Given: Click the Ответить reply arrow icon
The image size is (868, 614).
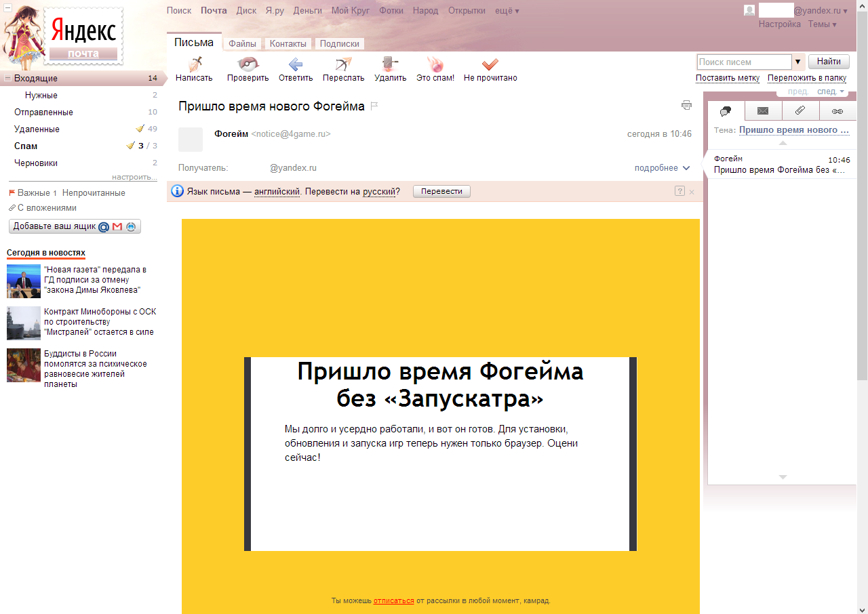Looking at the screenshot, I should click(x=296, y=64).
